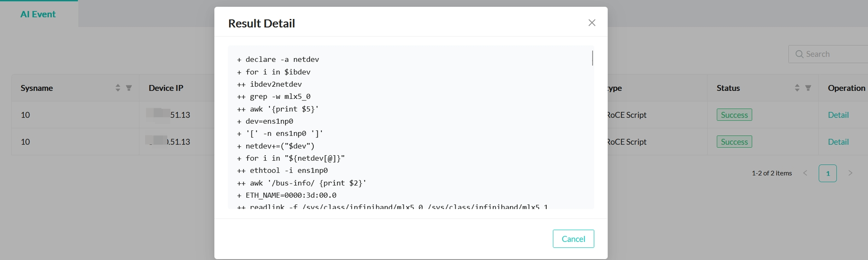Open Detail link in second row
The height and width of the screenshot is (260, 868).
[x=838, y=142]
